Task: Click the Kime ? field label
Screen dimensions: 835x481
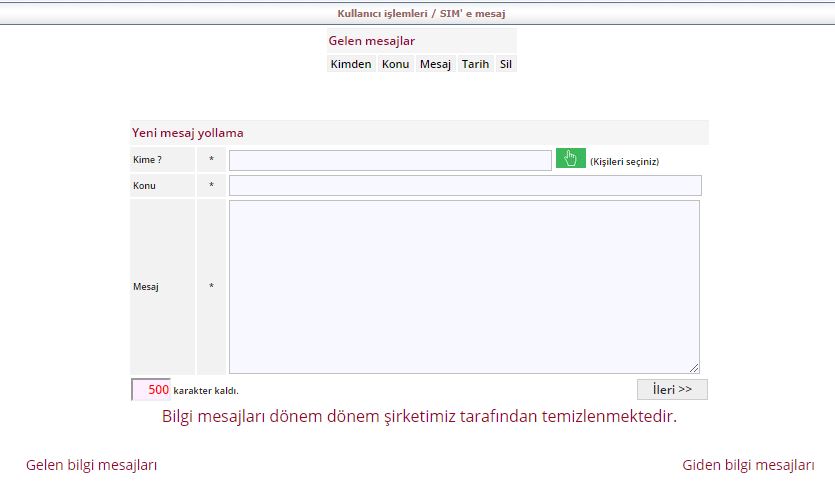Action: (x=147, y=160)
